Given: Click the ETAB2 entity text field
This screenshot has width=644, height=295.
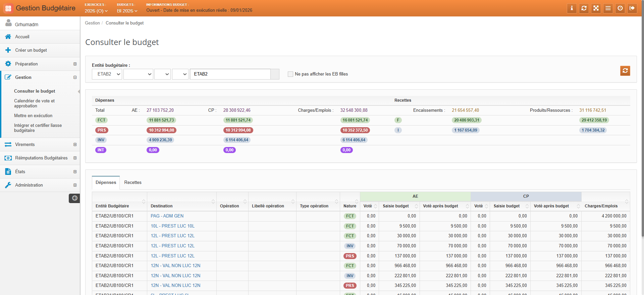Looking at the screenshot, I should [230, 74].
